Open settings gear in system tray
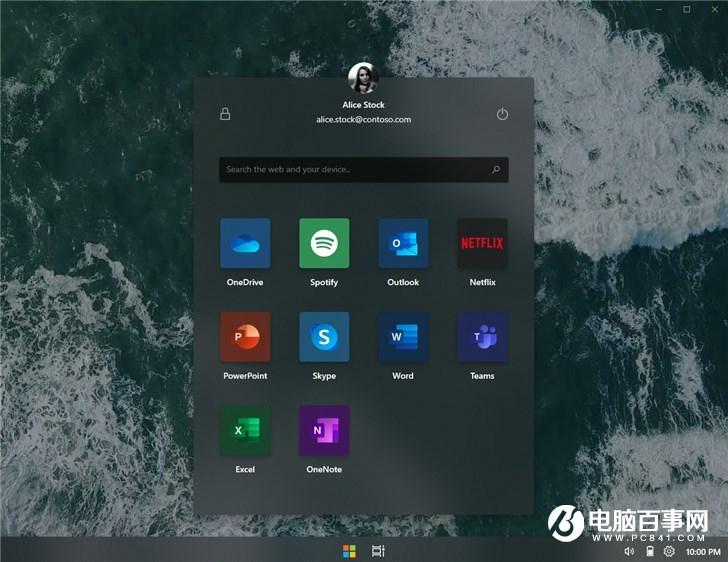The width and height of the screenshot is (728, 562). point(669,551)
